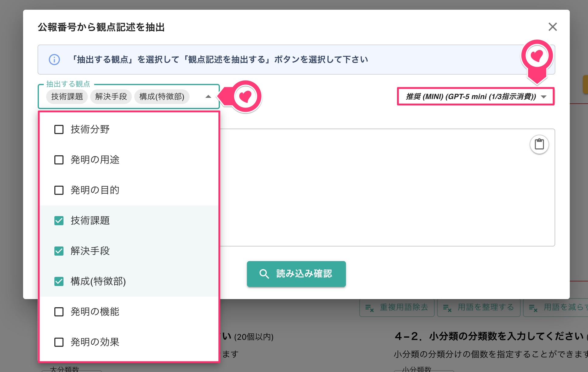The image size is (588, 372).
Task: Click the heart marker above model dropdown
Action: tap(537, 56)
